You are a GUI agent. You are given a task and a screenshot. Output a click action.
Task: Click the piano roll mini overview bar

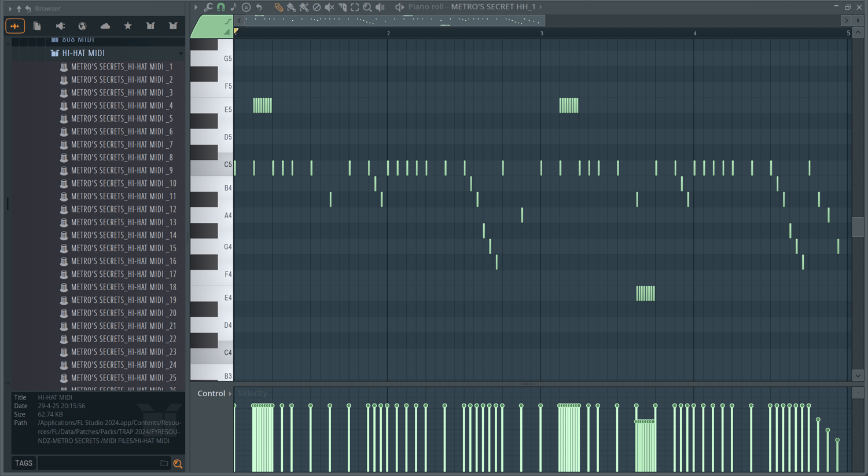tap(394, 21)
